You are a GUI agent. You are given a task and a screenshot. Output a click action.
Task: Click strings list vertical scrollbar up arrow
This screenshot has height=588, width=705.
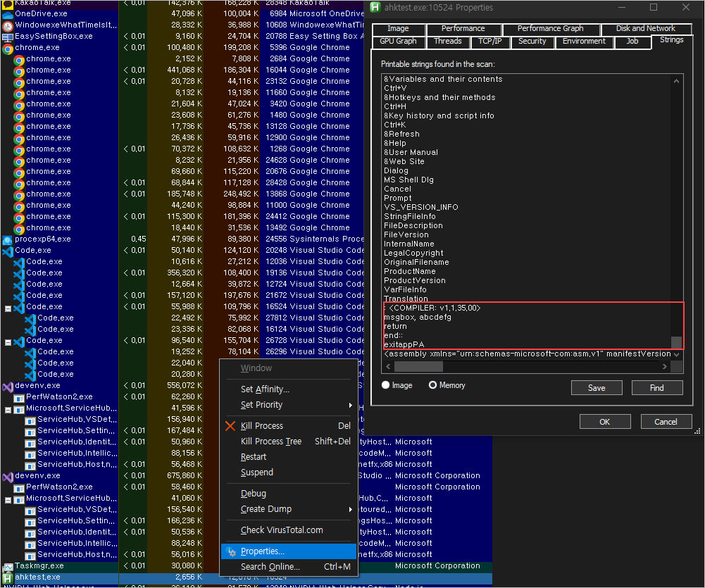pos(676,82)
